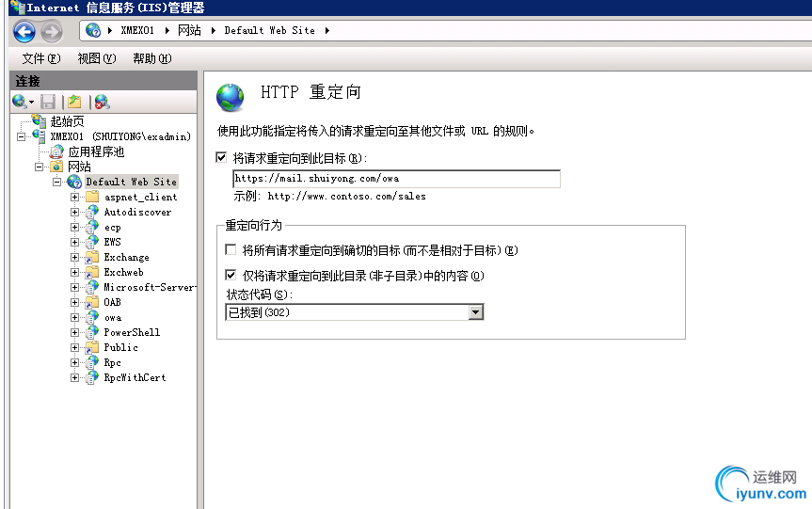
Task: Click XMEX01 in the breadcrumb path
Action: [x=137, y=30]
